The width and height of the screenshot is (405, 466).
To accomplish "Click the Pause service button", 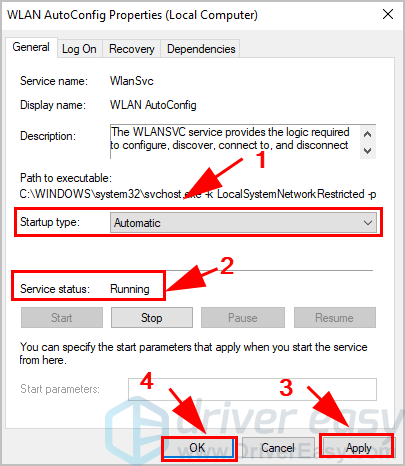I will 243,318.
